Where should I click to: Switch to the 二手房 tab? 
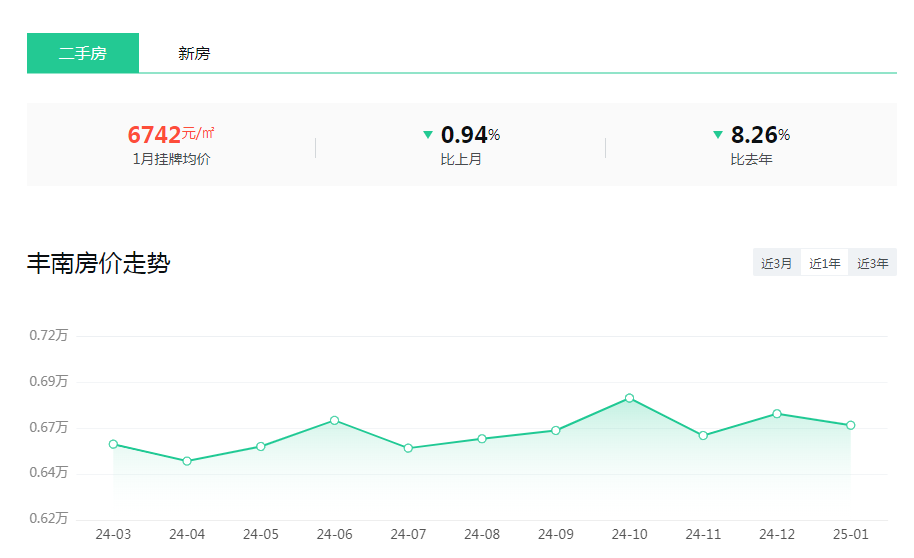coord(83,53)
